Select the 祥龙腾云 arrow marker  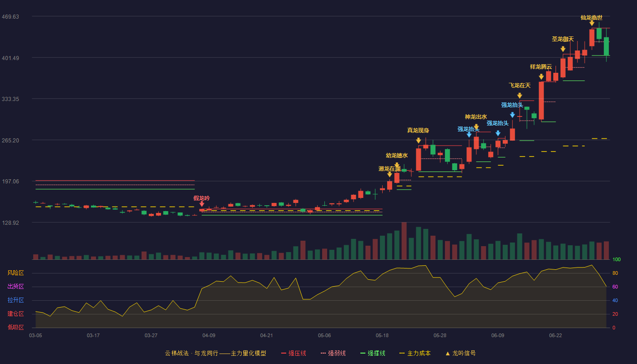click(541, 77)
